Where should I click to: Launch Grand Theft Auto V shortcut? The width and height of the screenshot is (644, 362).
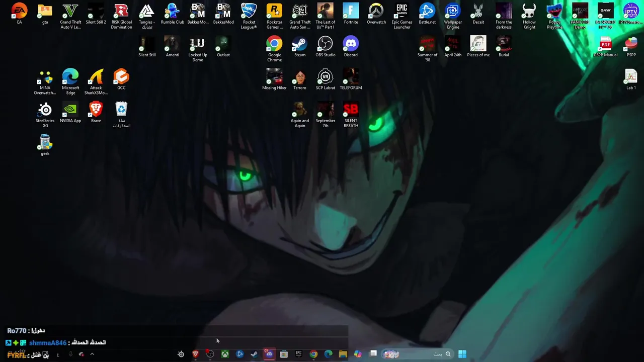pos(70,16)
